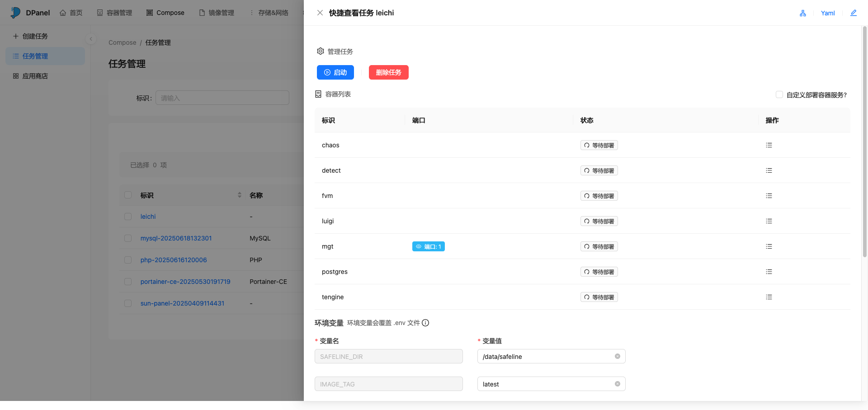Clear the /data/safeline variable value
This screenshot has width=868, height=410.
617,356
